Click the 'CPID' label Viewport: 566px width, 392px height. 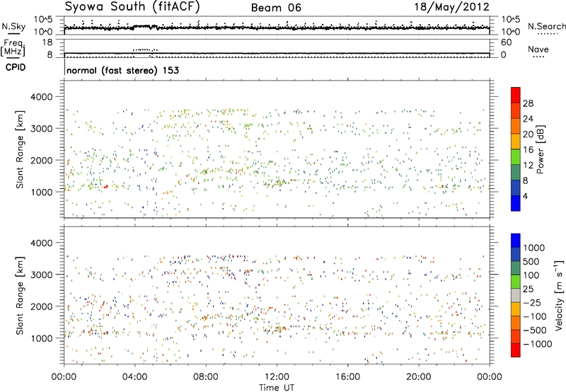pos(16,67)
